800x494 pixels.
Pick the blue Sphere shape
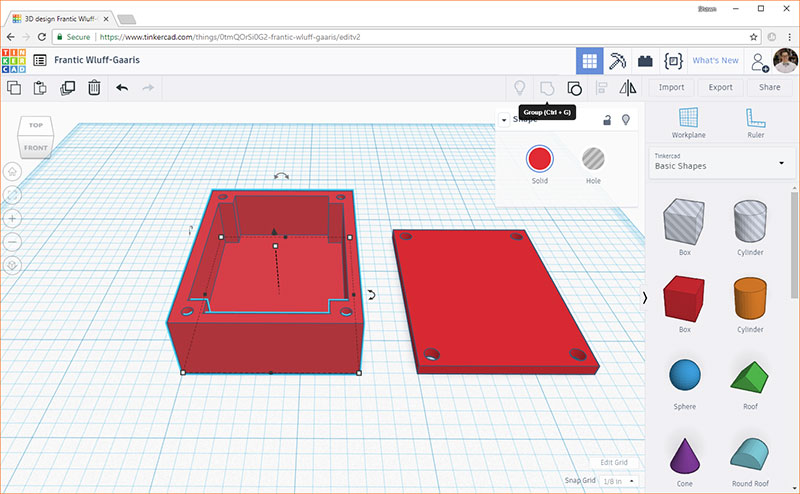685,377
